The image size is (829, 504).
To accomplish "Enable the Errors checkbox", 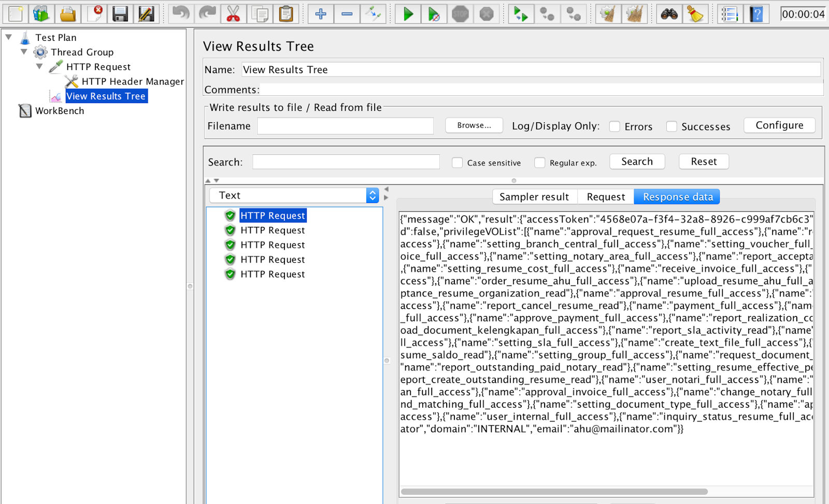I will [614, 126].
